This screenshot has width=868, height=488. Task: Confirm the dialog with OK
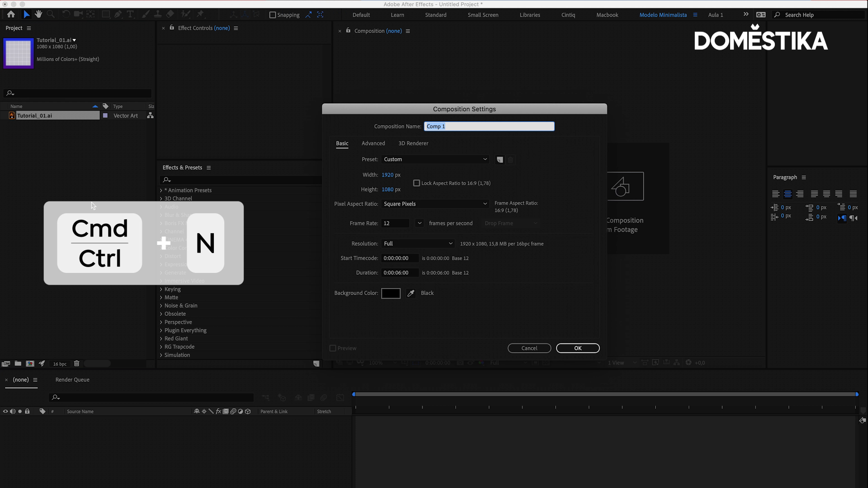578,348
